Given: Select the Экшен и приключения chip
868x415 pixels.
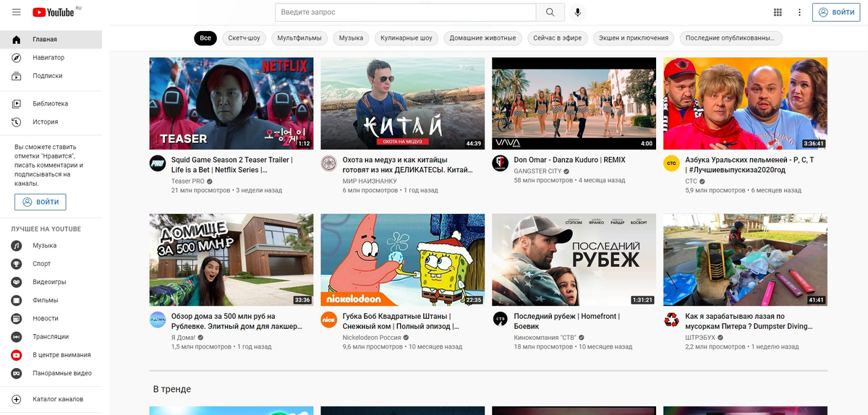Looking at the screenshot, I should tap(634, 38).
